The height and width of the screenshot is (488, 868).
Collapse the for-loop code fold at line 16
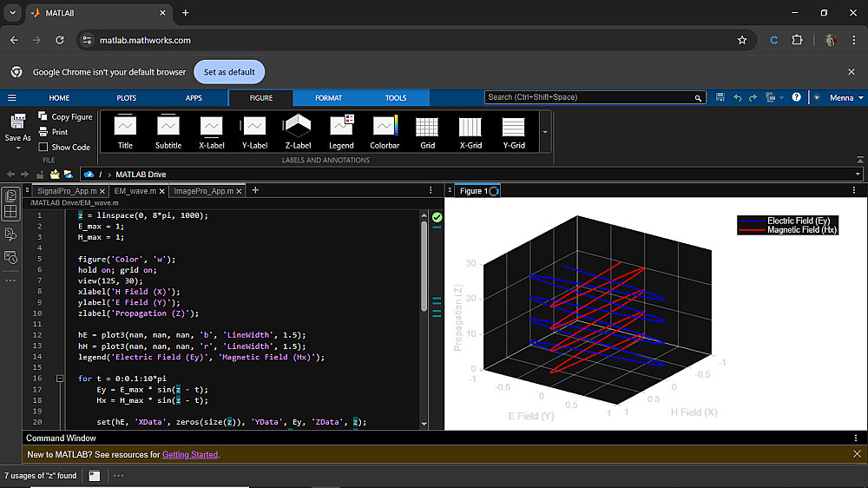[x=60, y=379]
